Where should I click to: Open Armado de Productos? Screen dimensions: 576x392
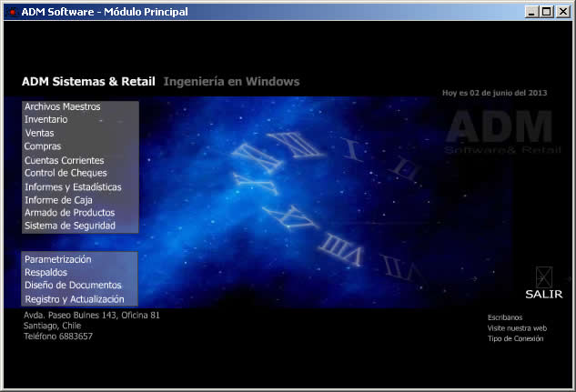(70, 213)
